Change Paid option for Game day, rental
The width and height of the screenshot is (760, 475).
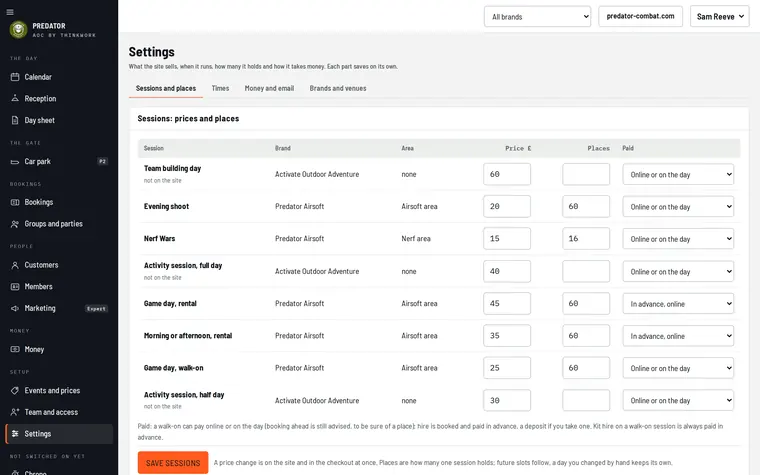678,304
